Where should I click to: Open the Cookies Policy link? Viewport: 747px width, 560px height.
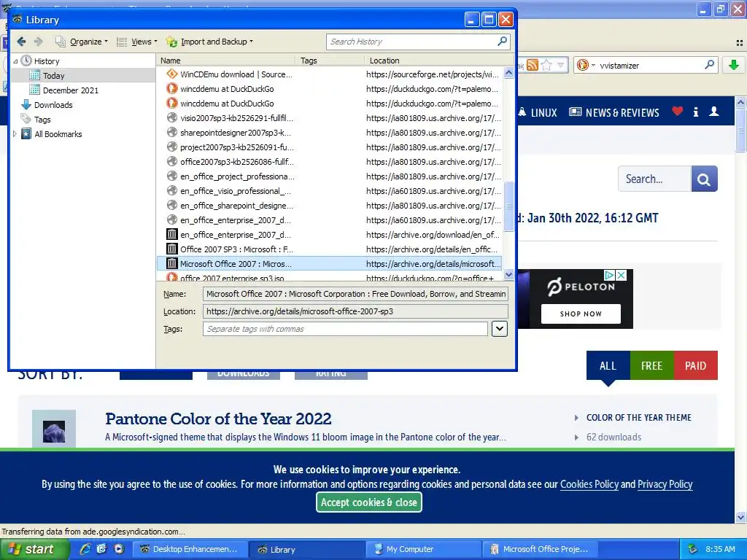click(589, 484)
